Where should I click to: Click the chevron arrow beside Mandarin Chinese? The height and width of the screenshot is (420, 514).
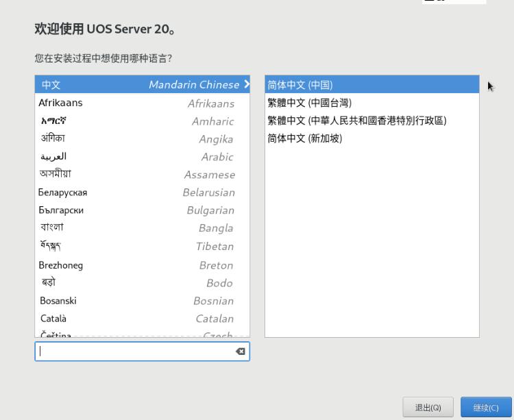tap(246, 85)
